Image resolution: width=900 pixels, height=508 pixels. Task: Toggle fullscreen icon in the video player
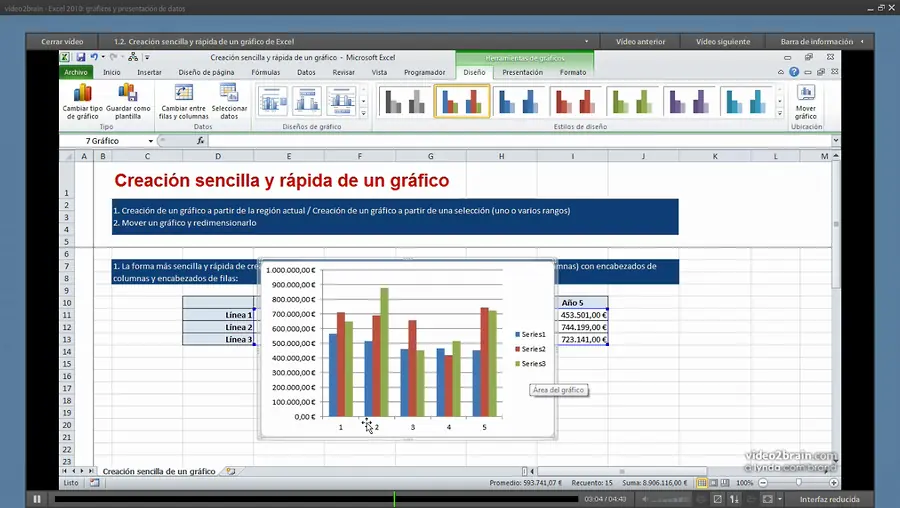pyautogui.click(x=767, y=499)
